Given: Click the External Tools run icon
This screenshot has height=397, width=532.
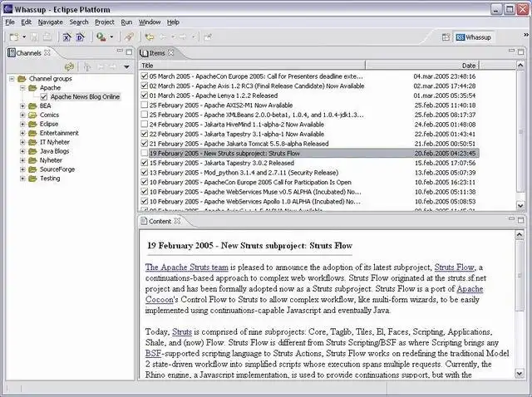Looking at the screenshot, I should coord(101,37).
